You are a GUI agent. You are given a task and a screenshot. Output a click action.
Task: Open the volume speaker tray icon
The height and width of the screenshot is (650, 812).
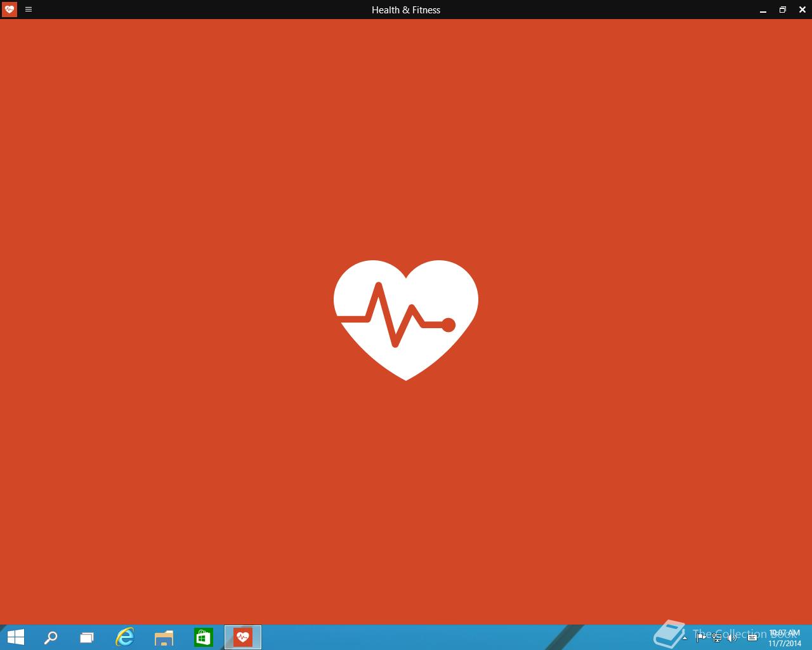tap(733, 637)
